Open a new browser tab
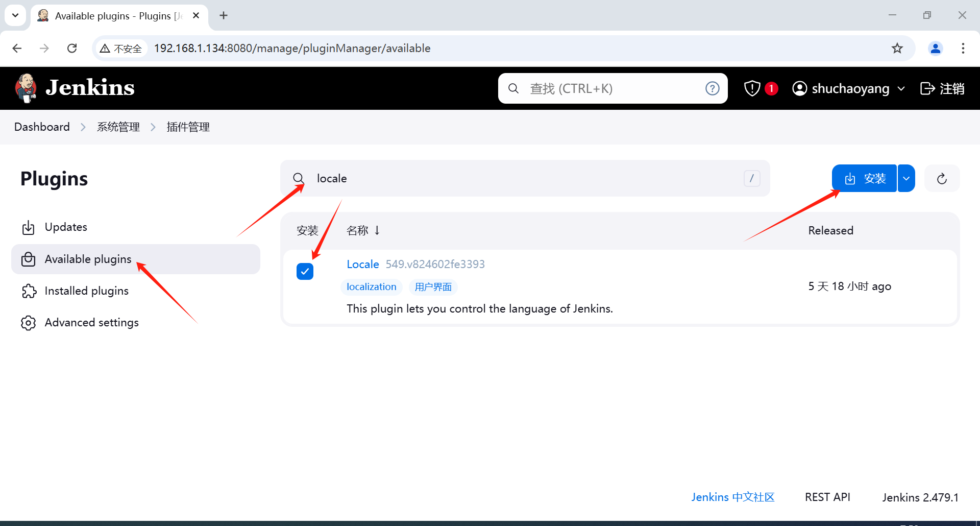This screenshot has width=980, height=526. [x=224, y=15]
